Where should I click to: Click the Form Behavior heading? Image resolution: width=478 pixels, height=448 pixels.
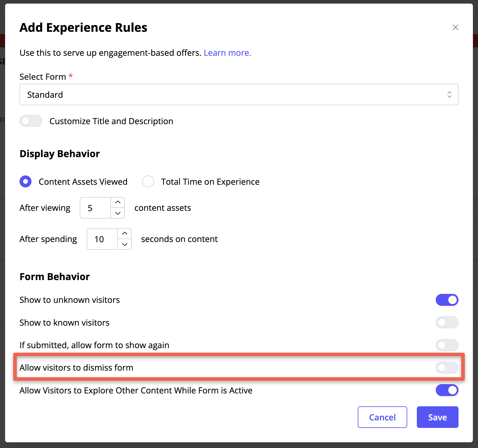(x=55, y=276)
